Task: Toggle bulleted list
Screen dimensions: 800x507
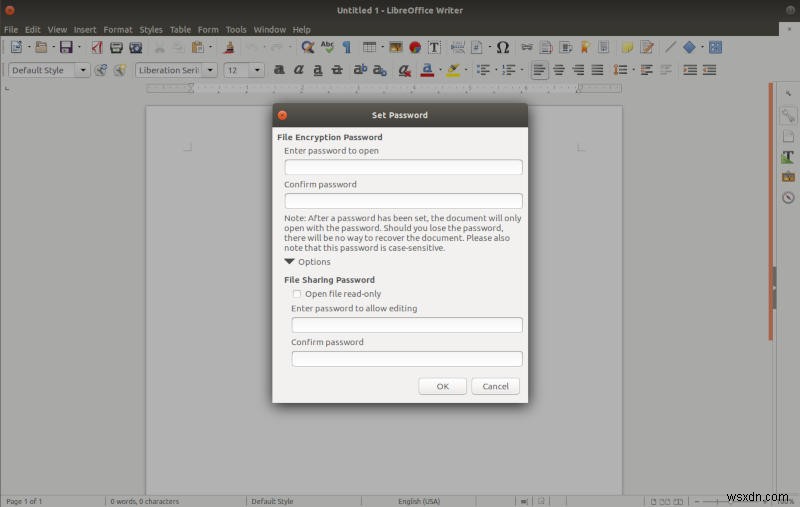Action: coord(483,70)
